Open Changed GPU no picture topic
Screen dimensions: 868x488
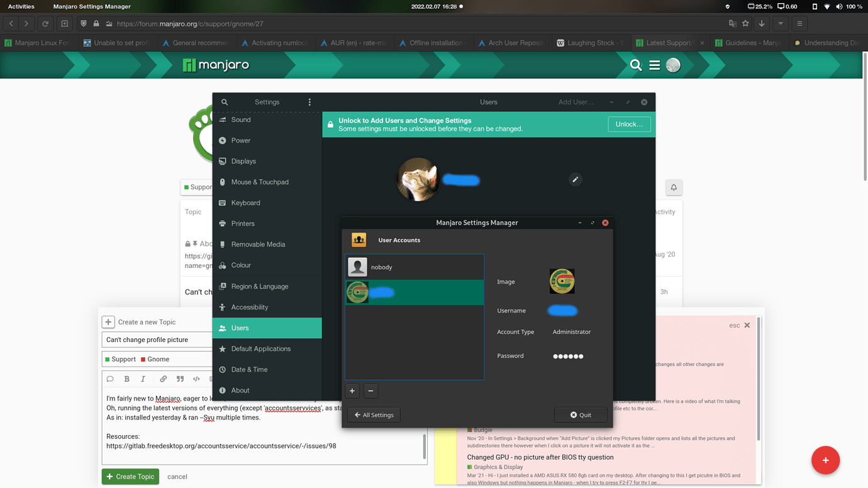click(540, 457)
